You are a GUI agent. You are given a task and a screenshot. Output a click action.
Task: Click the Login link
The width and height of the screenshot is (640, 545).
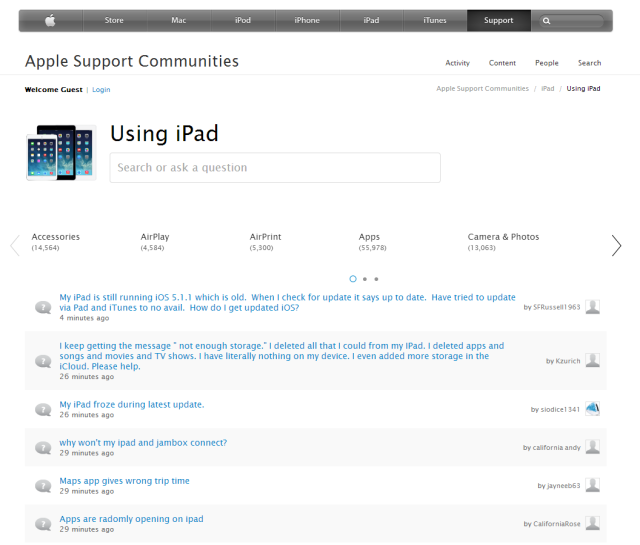tap(101, 90)
